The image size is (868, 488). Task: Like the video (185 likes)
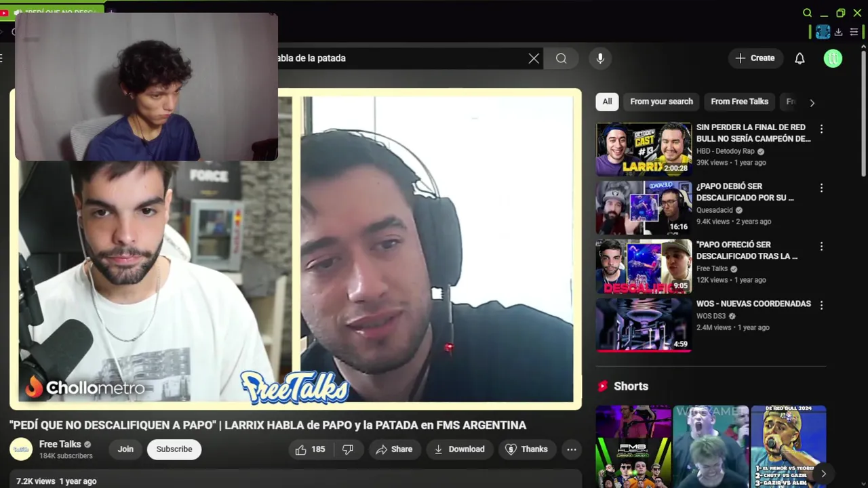click(x=310, y=449)
